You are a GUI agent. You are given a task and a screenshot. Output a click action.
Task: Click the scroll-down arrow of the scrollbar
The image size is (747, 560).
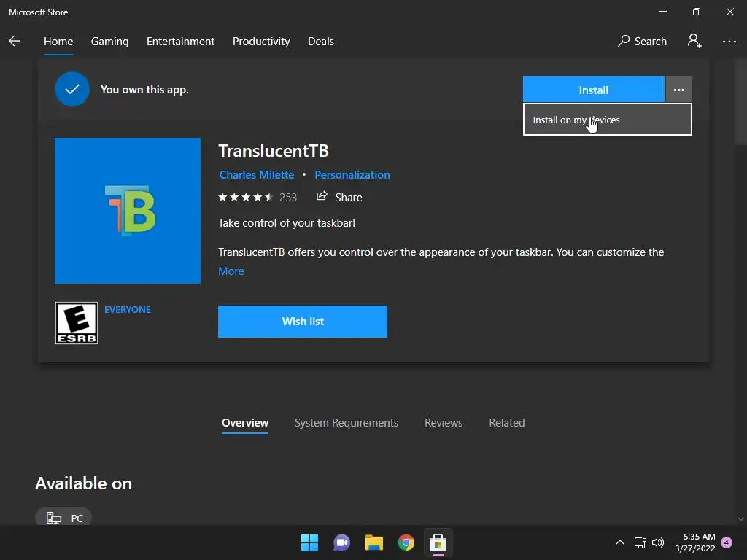741,518
